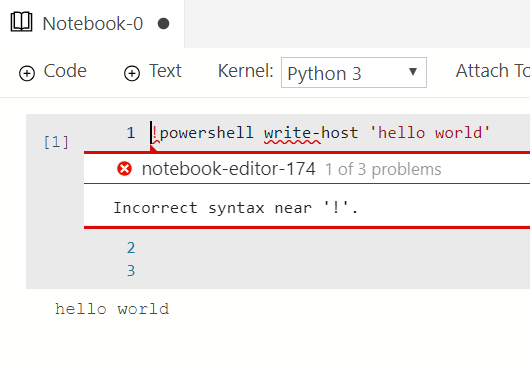This screenshot has height=377, width=530.
Task: Add a new Text cell
Action: pyautogui.click(x=152, y=72)
